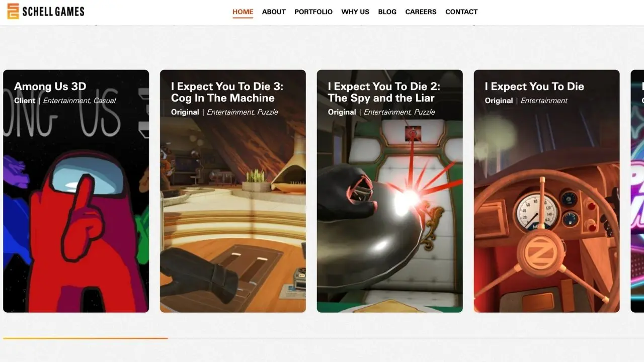This screenshot has width=644, height=362.
Task: Click the SCHELL GAMES wordmark text
Action: pos(53,11)
